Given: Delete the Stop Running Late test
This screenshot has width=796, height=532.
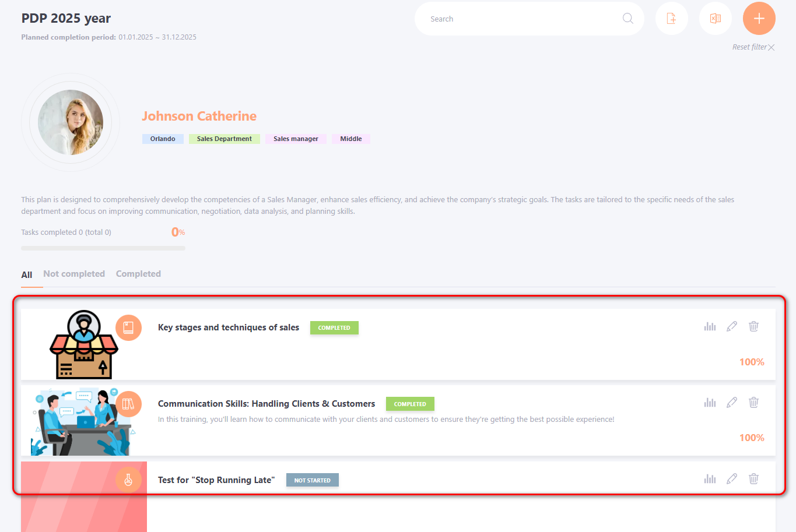Looking at the screenshot, I should (x=753, y=479).
